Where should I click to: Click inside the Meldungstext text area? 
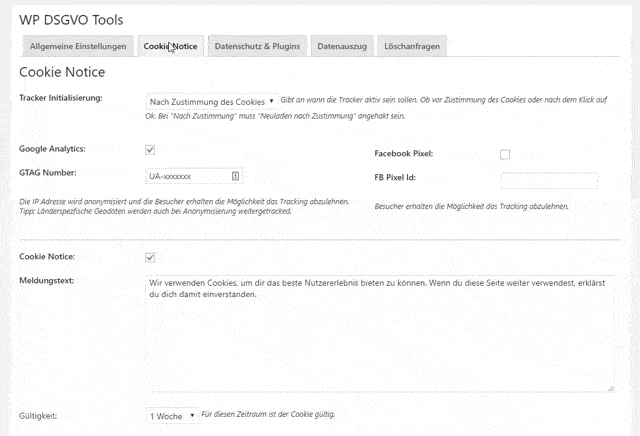(380, 334)
